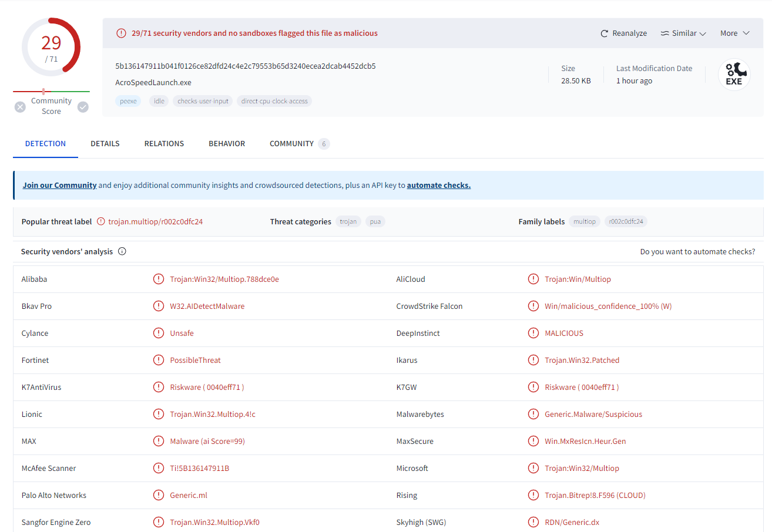Click the Cylance detection alert icon
This screenshot has width=772, height=532.
[159, 333]
